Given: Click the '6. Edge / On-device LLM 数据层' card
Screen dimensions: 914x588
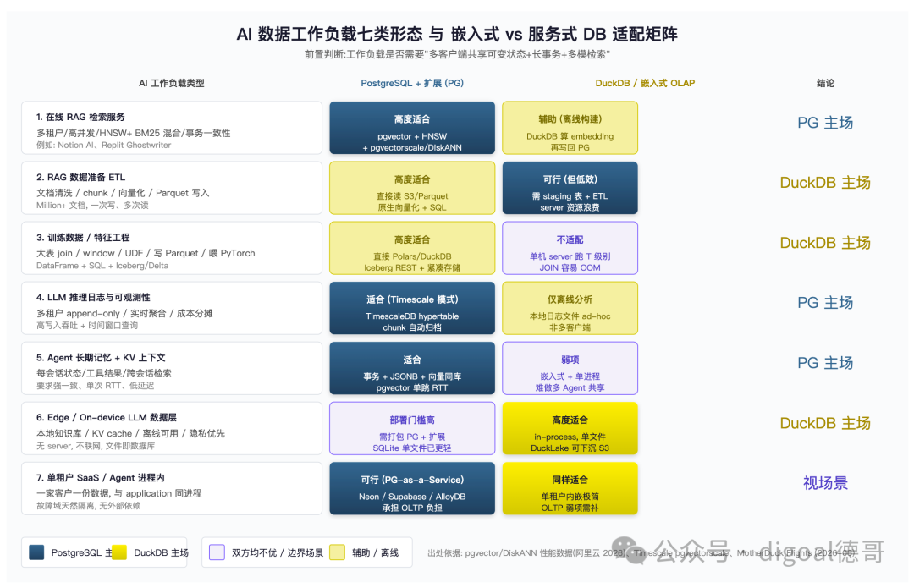Looking at the screenshot, I should point(171,428).
